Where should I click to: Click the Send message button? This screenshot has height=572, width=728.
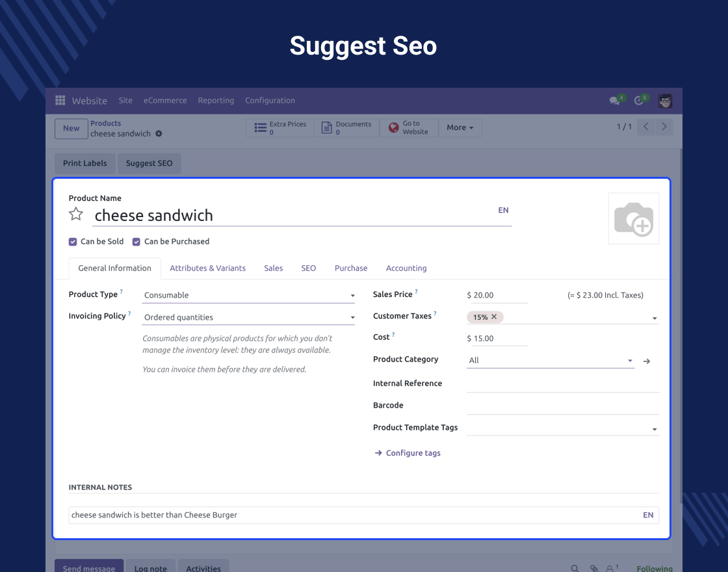tap(89, 567)
